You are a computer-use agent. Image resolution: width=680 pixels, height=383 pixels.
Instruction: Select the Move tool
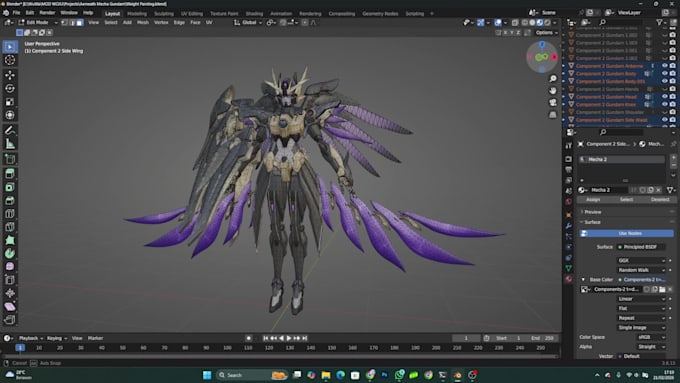pyautogui.click(x=10, y=75)
